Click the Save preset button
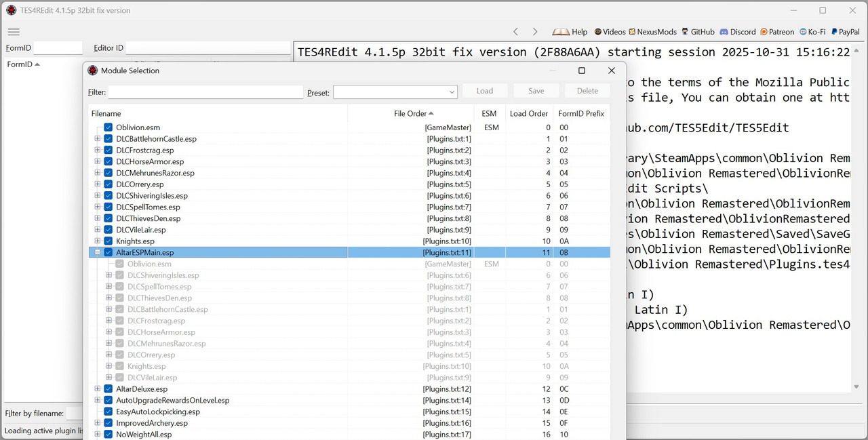This screenshot has height=440, width=868. [x=536, y=91]
